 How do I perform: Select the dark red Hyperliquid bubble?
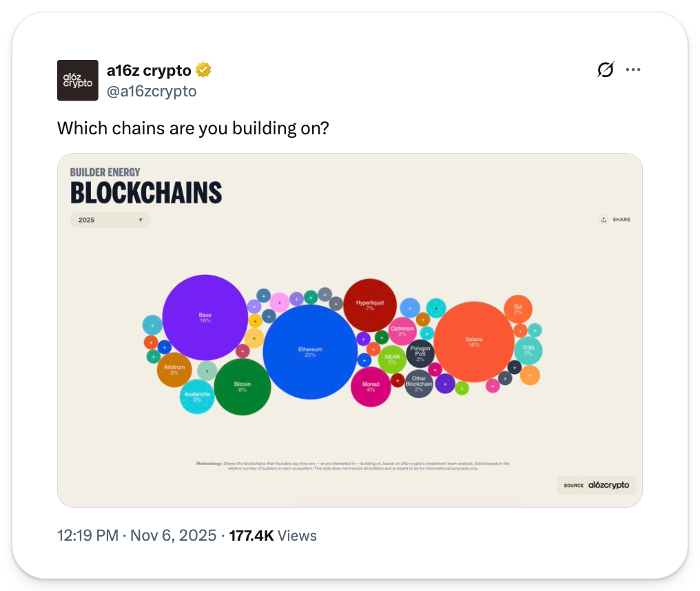tap(370, 305)
